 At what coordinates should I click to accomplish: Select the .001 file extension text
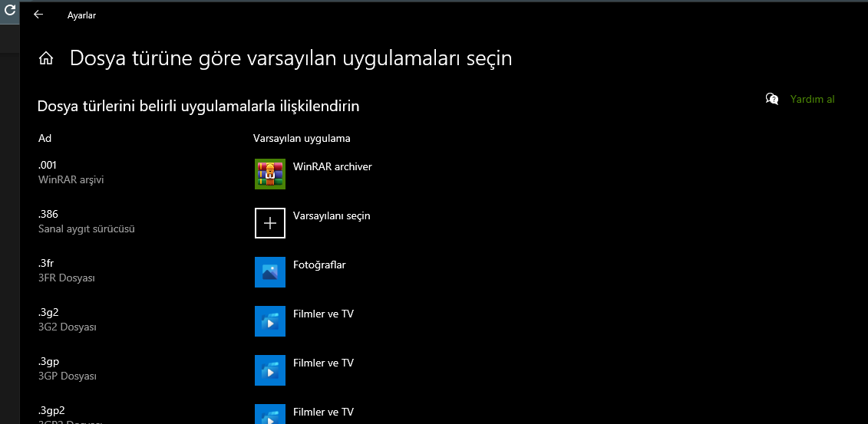pos(48,165)
